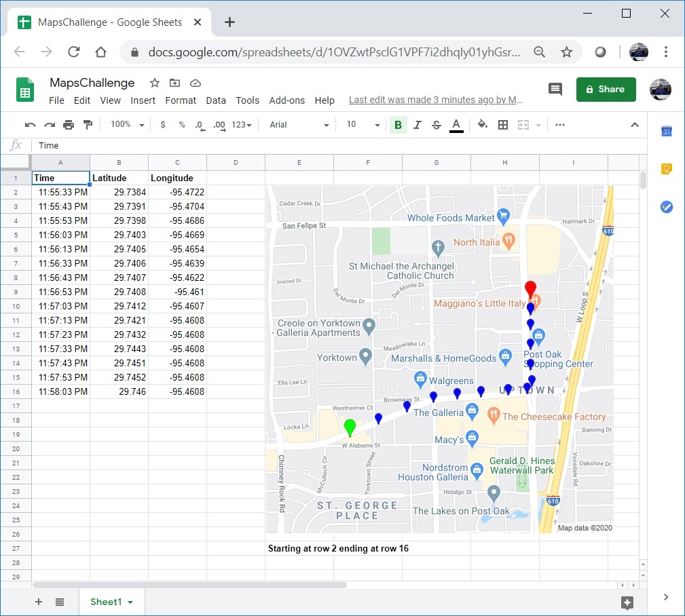Add a new sheet with plus button
Screen dimensions: 685x616
coord(39,602)
